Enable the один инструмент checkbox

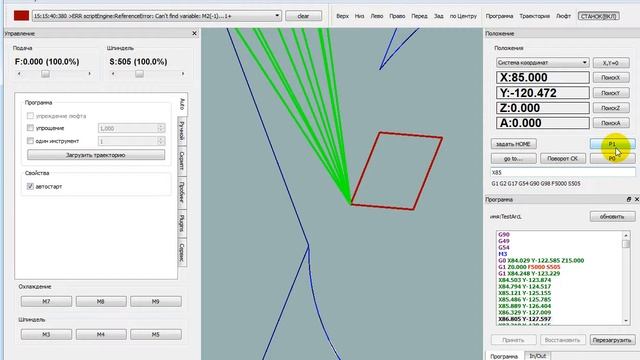[x=30, y=141]
